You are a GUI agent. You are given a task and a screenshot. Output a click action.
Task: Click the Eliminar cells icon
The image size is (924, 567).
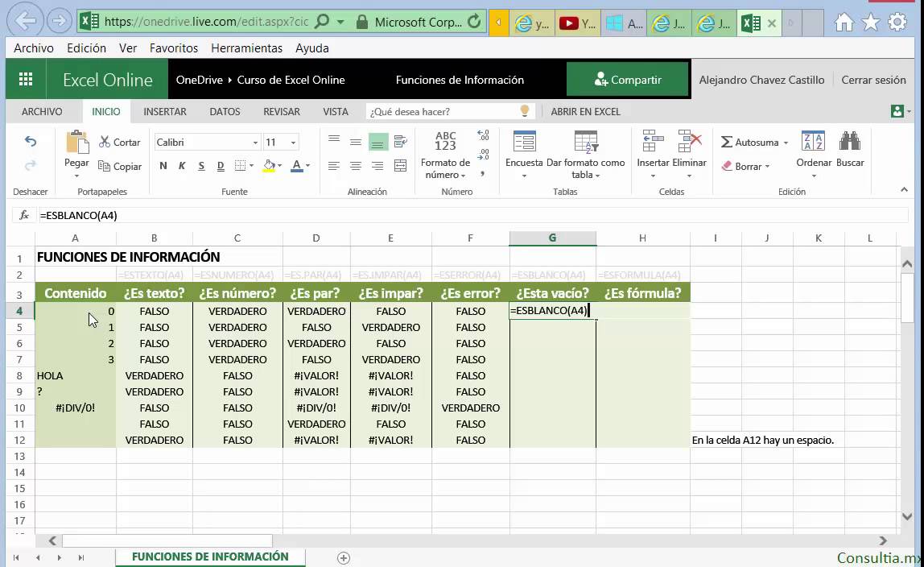(x=689, y=142)
